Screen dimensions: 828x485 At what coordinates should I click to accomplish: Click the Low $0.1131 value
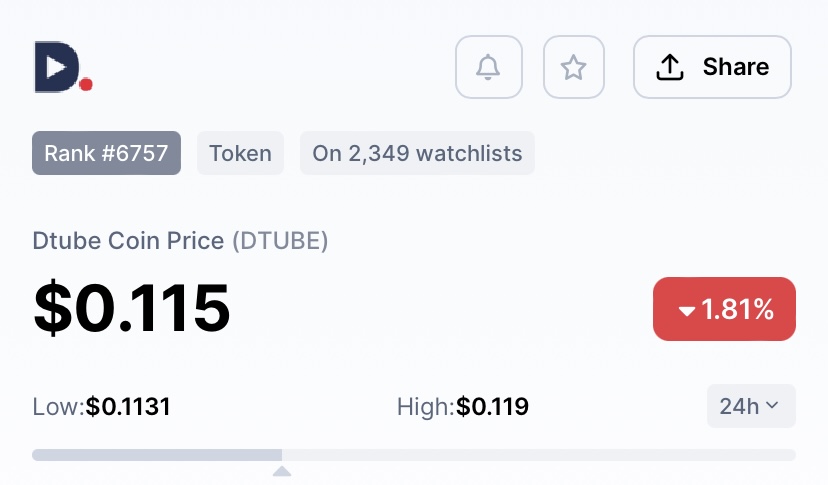pos(128,407)
